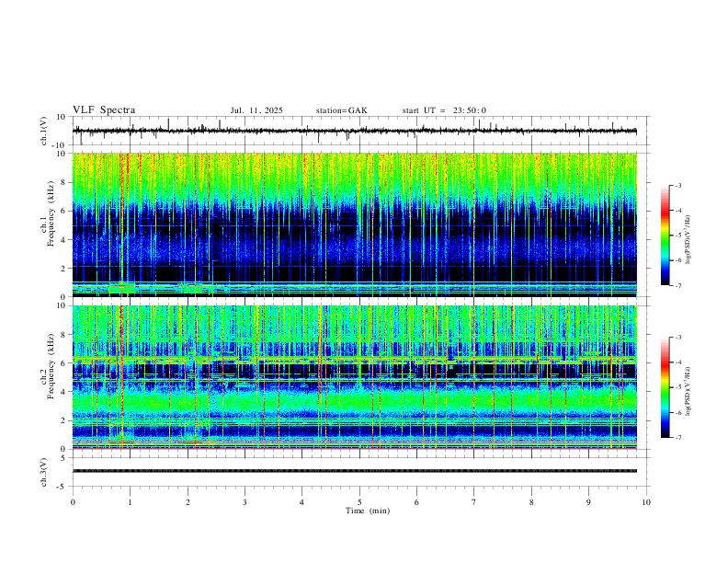728x563 pixels.
Task: Click the ch.2 color bar "-7" label
Action: click(677, 437)
